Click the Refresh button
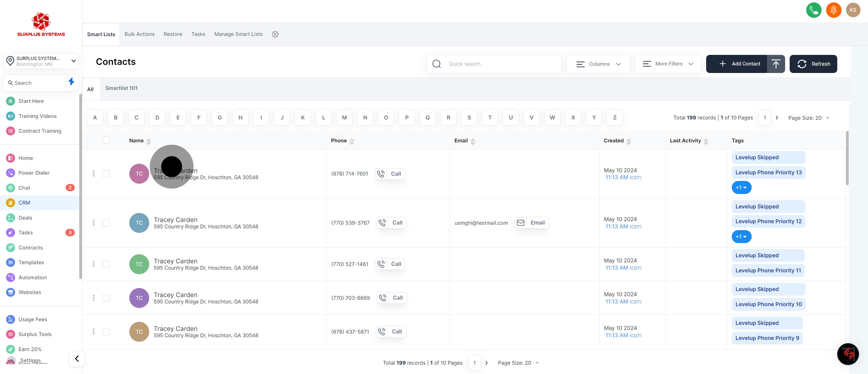The height and width of the screenshot is (374, 868). [813, 64]
